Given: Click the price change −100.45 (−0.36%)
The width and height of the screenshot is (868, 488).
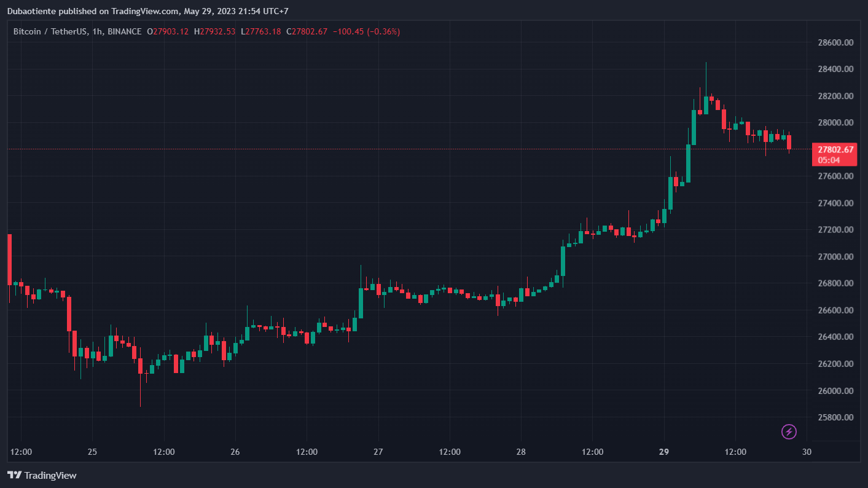Looking at the screenshot, I should point(366,31).
